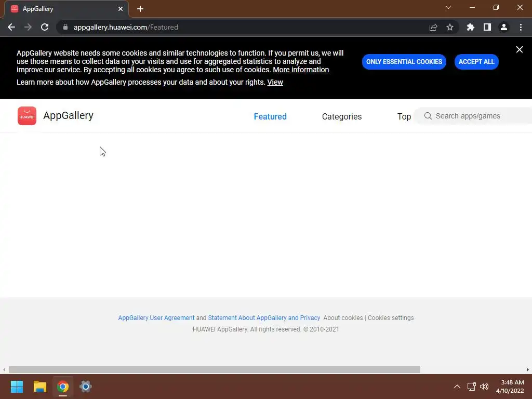Click the View data rights link
532x399 pixels.
(275, 82)
